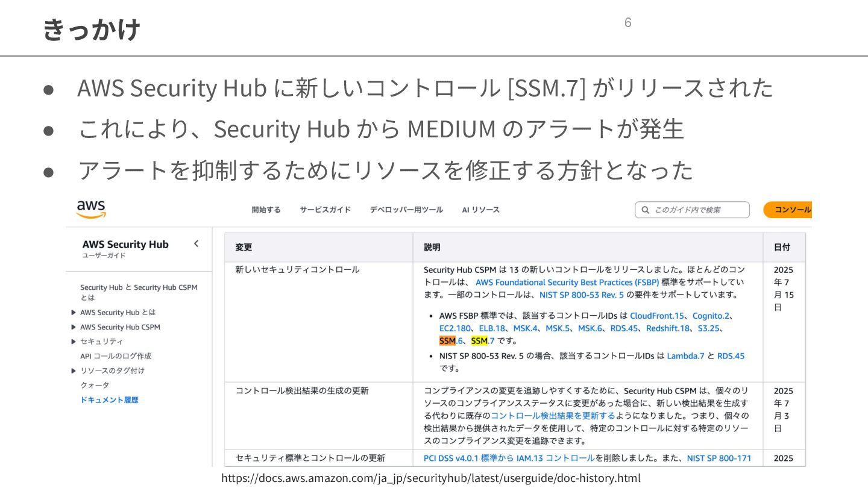Open the ELB.18 control link
The image size is (868, 488).
pyautogui.click(x=492, y=328)
